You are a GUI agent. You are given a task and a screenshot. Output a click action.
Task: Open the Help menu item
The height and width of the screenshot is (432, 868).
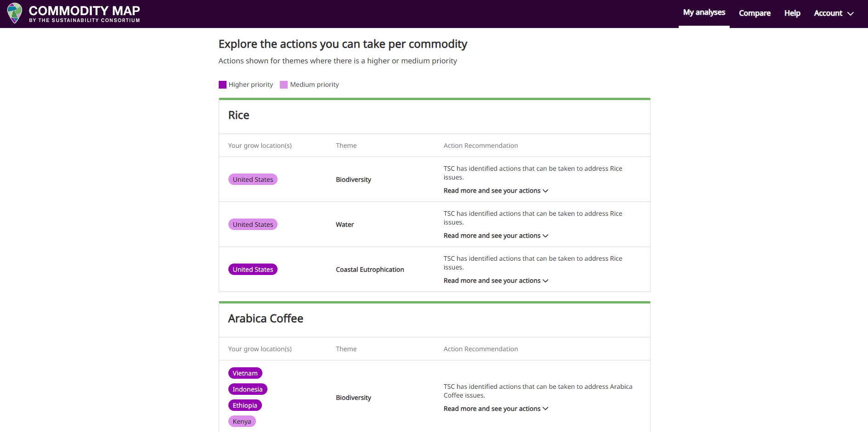tap(792, 13)
